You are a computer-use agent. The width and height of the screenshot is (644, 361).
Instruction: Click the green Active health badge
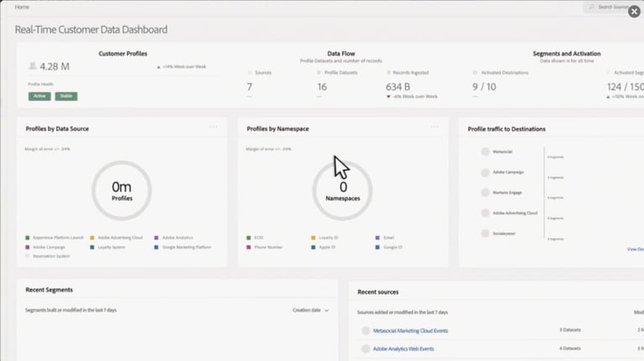(39, 97)
